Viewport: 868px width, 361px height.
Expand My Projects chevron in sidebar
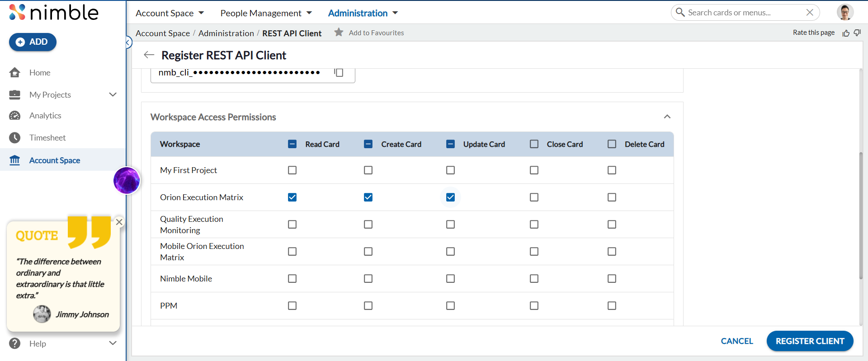pyautogui.click(x=113, y=94)
